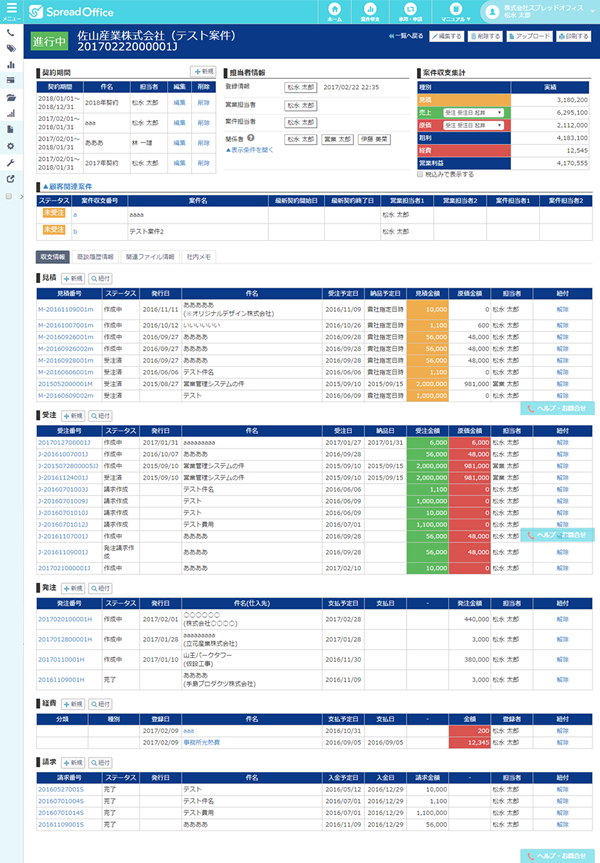
Task: Open the 売上 row dropdown
Action: [473, 113]
